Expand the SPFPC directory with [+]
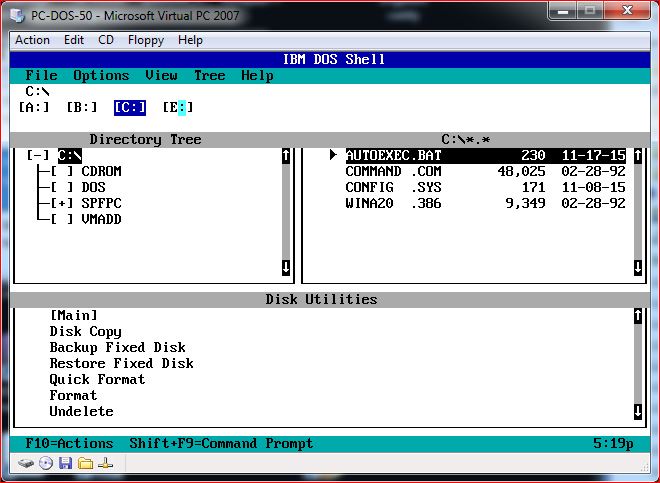This screenshot has width=660, height=483. (62, 203)
